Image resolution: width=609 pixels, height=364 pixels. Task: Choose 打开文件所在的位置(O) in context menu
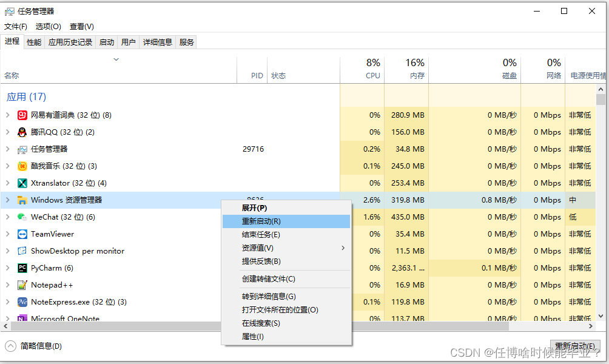pyautogui.click(x=286, y=309)
